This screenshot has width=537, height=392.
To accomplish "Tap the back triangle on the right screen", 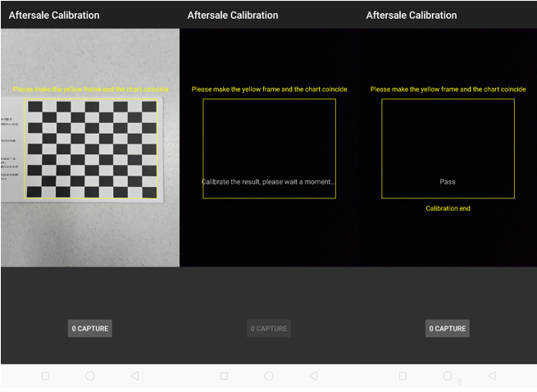I will click(492, 376).
